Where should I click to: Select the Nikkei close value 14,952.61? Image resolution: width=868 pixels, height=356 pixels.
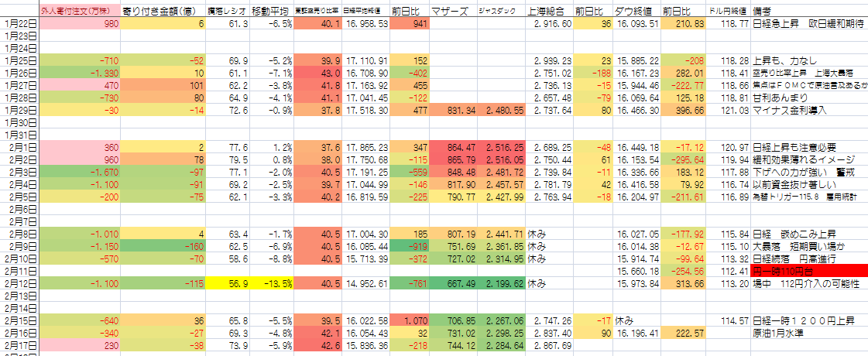(x=365, y=283)
